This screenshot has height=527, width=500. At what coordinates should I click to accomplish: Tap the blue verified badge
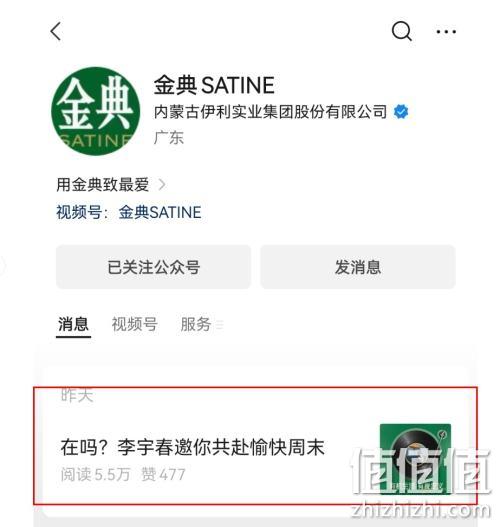pyautogui.click(x=401, y=112)
